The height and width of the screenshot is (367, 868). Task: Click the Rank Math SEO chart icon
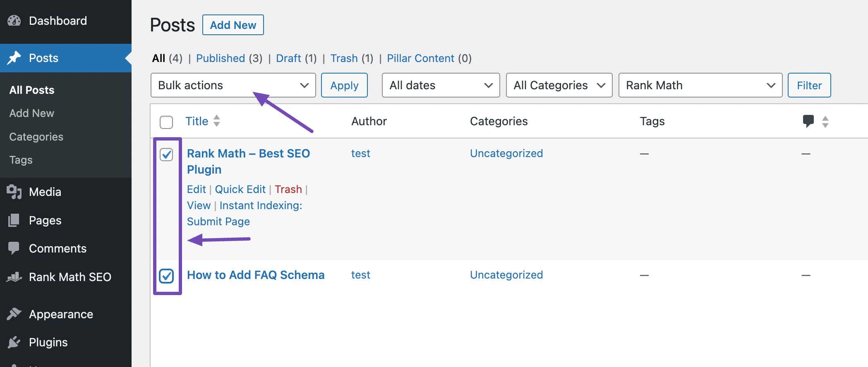click(14, 277)
